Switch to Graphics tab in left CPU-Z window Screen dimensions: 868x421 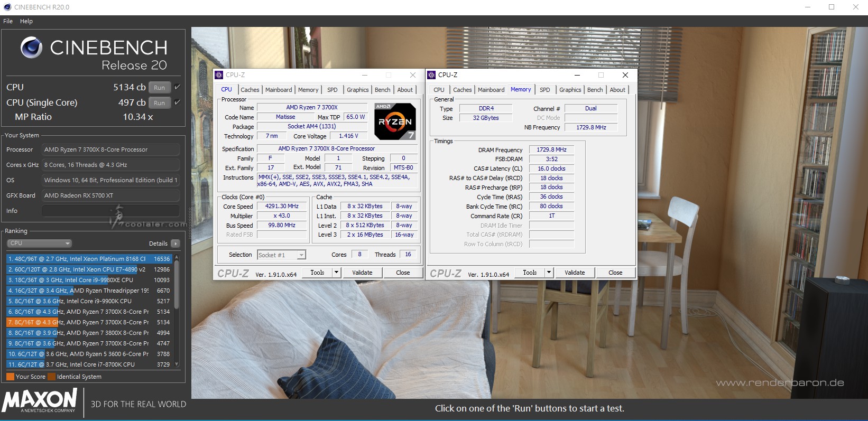pos(358,90)
